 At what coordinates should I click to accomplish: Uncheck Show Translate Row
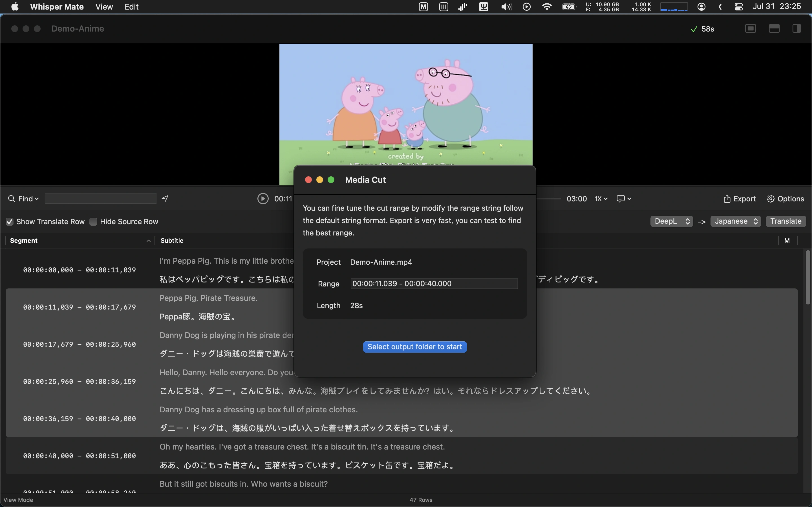(9, 222)
